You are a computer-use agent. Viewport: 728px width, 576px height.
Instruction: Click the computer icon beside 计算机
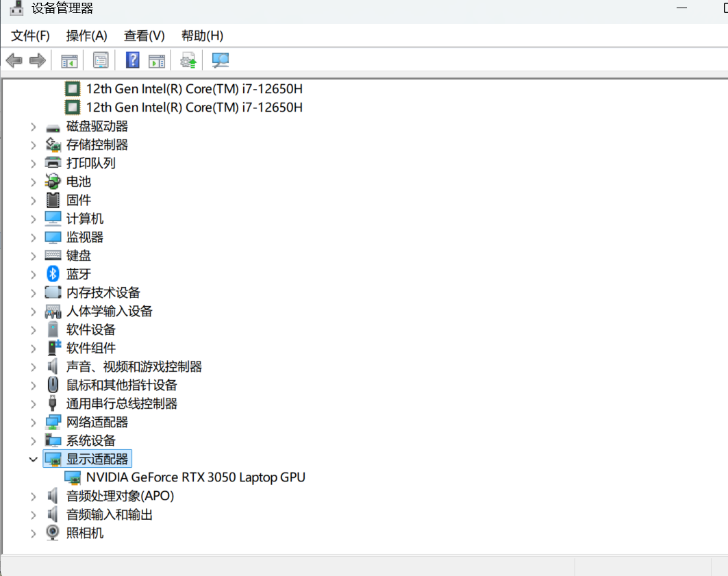pyautogui.click(x=53, y=218)
